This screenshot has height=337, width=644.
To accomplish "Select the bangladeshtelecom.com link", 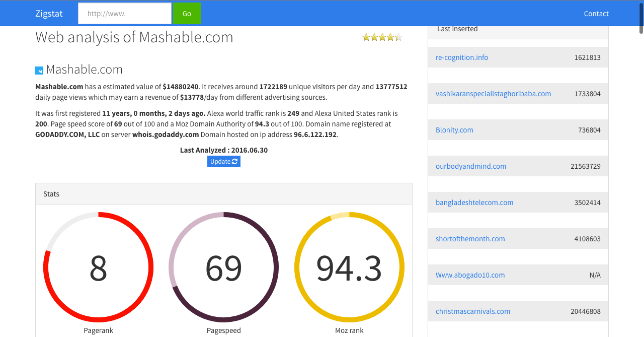I will click(x=474, y=203).
